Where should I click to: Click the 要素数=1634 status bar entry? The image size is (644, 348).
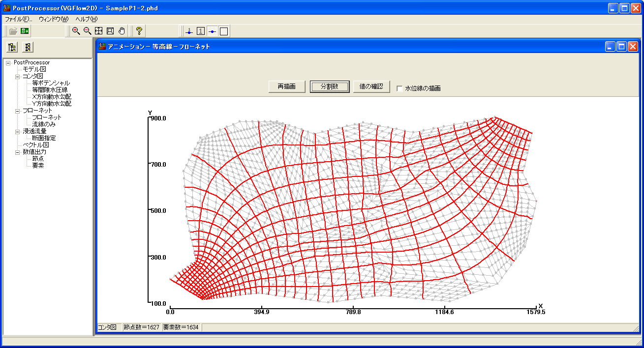(181, 327)
